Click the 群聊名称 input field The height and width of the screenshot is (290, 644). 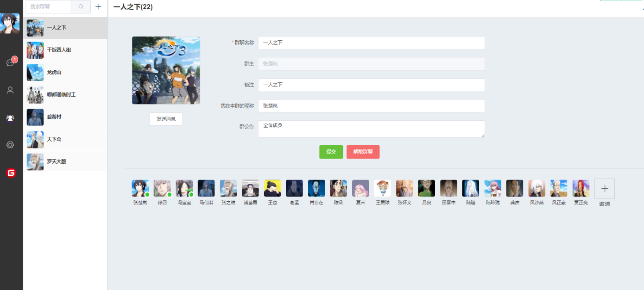(371, 43)
